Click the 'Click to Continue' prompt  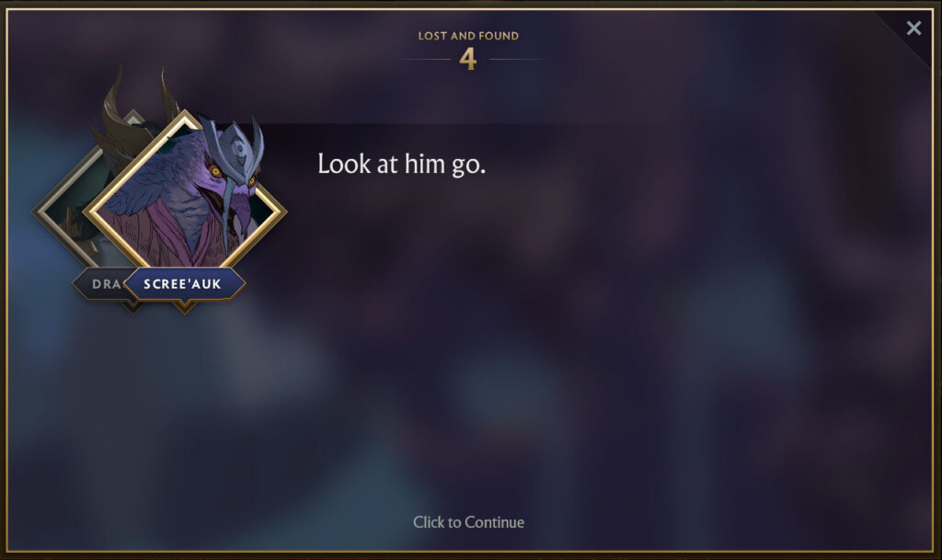pyautogui.click(x=468, y=522)
